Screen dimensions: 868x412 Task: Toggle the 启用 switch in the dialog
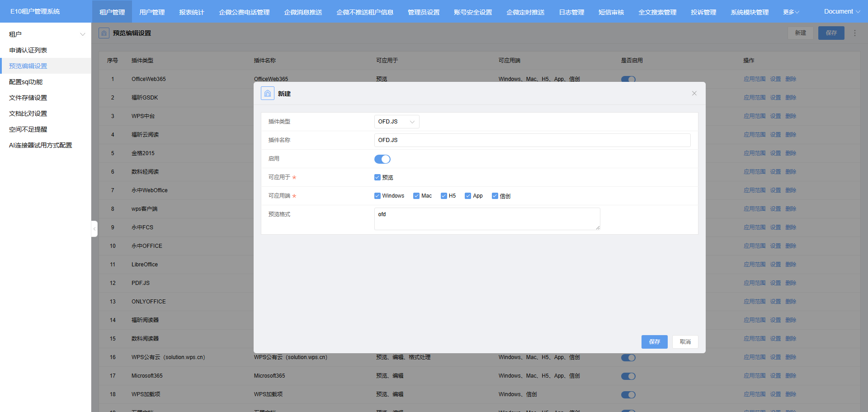click(382, 159)
